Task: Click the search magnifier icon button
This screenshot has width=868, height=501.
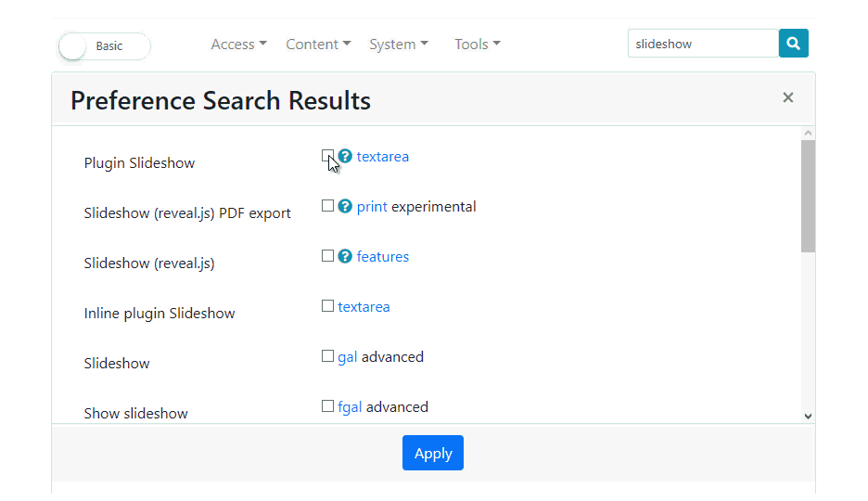Action: tap(793, 44)
